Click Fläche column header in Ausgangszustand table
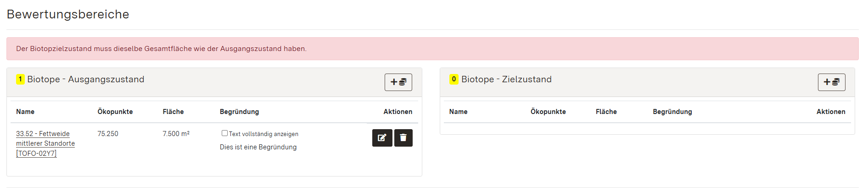This screenshot has height=188, width=868. tap(173, 112)
